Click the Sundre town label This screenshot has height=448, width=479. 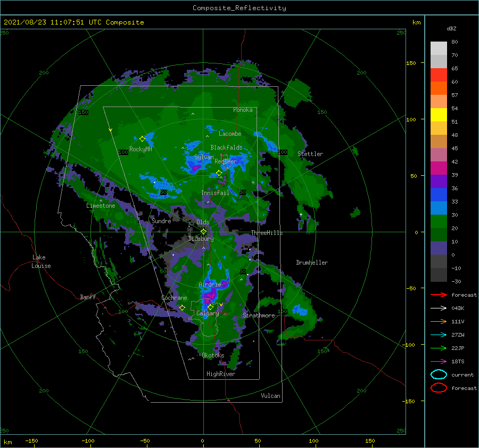(x=161, y=221)
